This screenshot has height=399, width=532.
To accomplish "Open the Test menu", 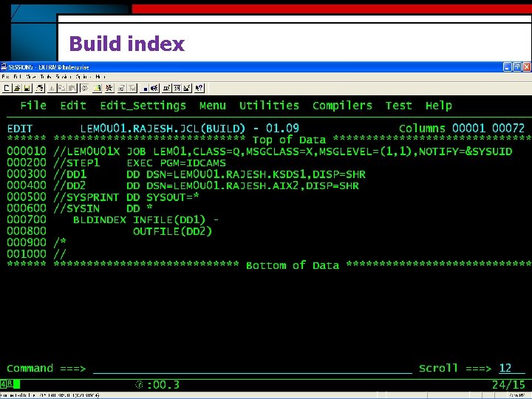I will 399,106.
